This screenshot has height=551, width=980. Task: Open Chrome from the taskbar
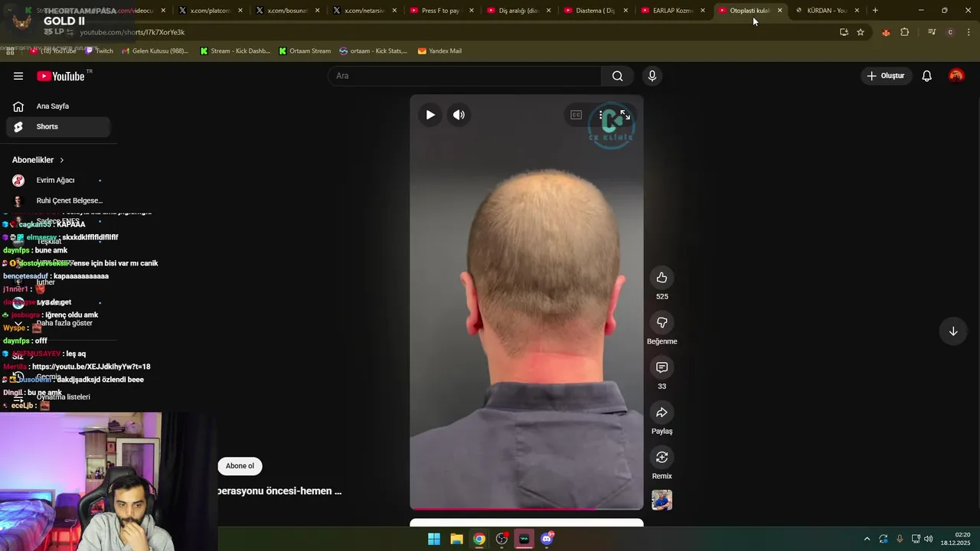(479, 539)
